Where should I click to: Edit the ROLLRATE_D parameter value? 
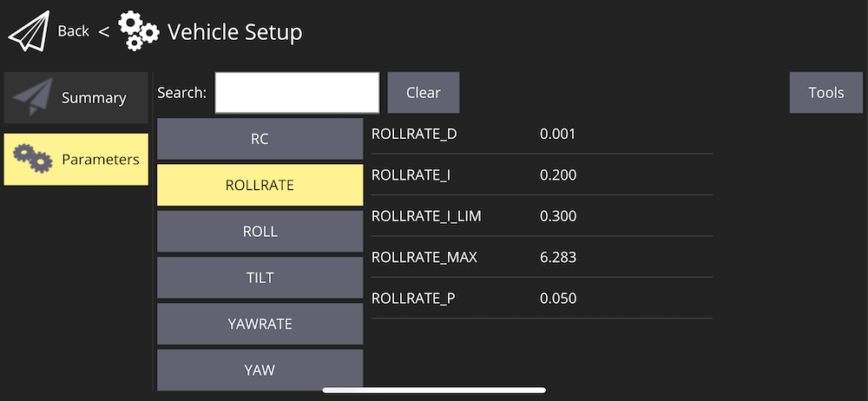coord(558,135)
